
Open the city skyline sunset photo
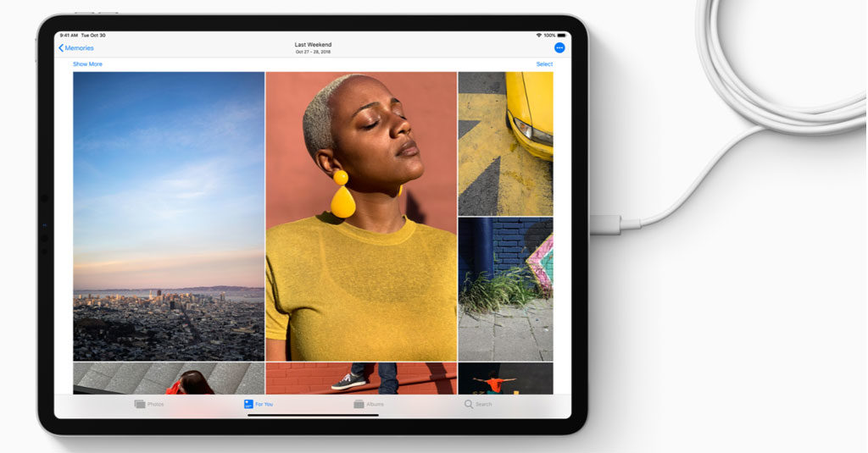tap(169, 216)
